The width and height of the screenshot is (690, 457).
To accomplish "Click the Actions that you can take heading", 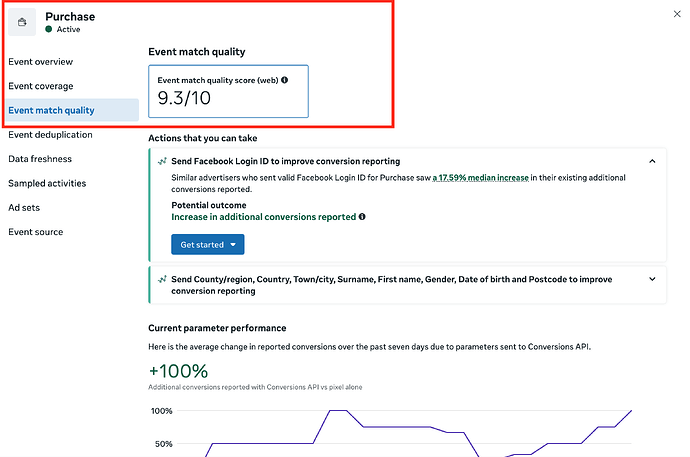I will pyautogui.click(x=202, y=138).
